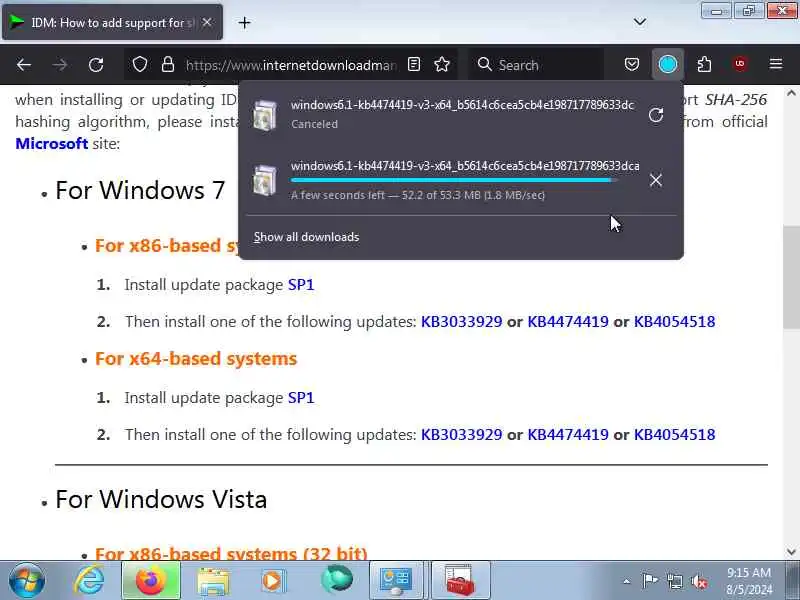Click the URL address field
Image resolution: width=800 pixels, height=600 pixels.
click(291, 65)
